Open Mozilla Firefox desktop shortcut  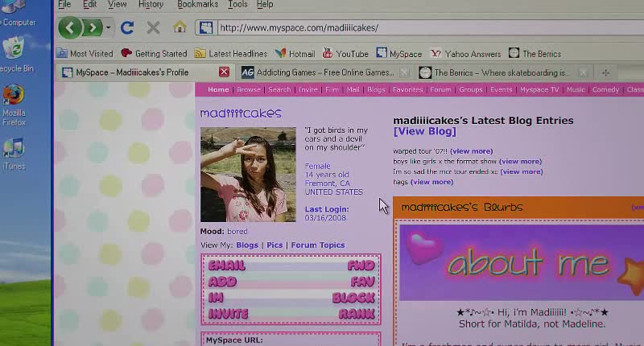point(14,105)
